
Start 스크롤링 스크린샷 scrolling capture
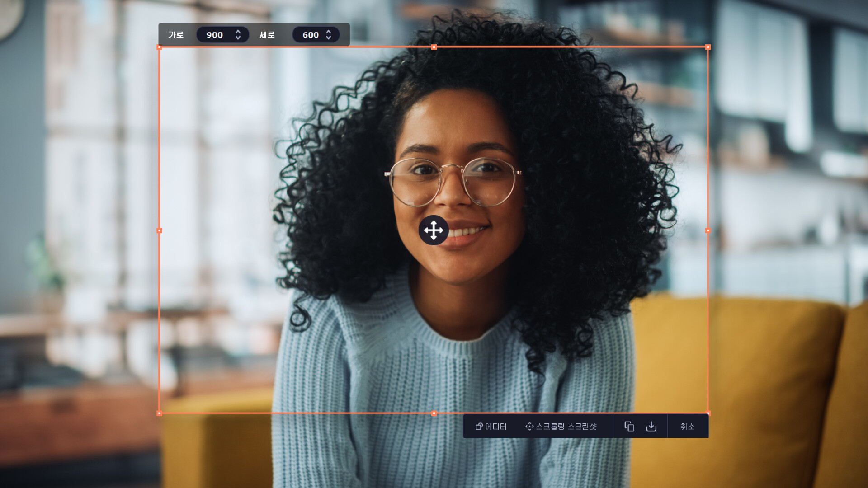point(561,427)
